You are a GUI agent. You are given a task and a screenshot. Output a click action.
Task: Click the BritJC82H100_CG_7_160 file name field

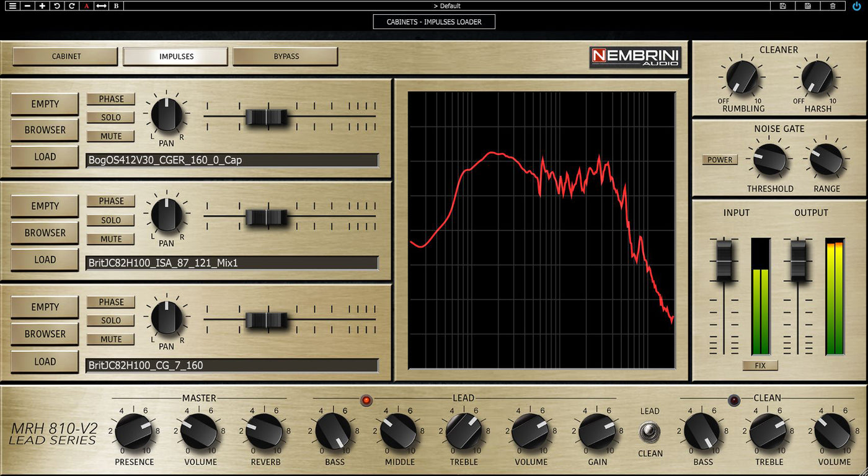click(x=232, y=366)
